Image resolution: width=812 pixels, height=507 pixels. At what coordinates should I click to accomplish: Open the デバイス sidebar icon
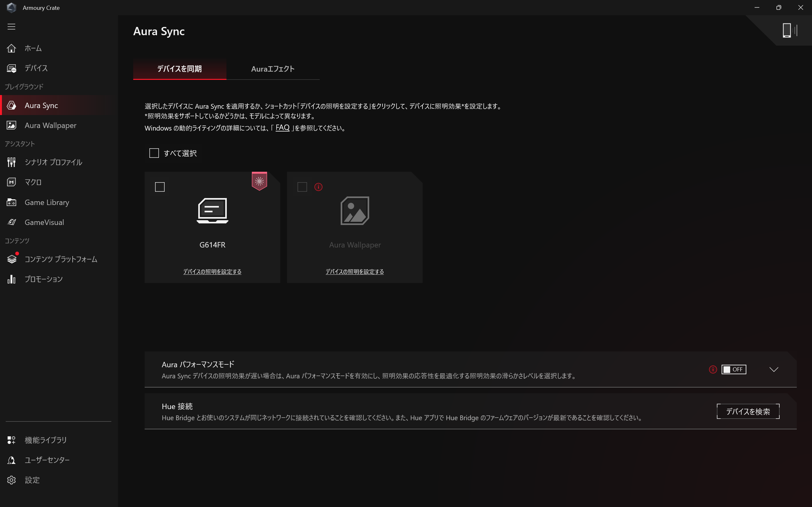point(11,68)
